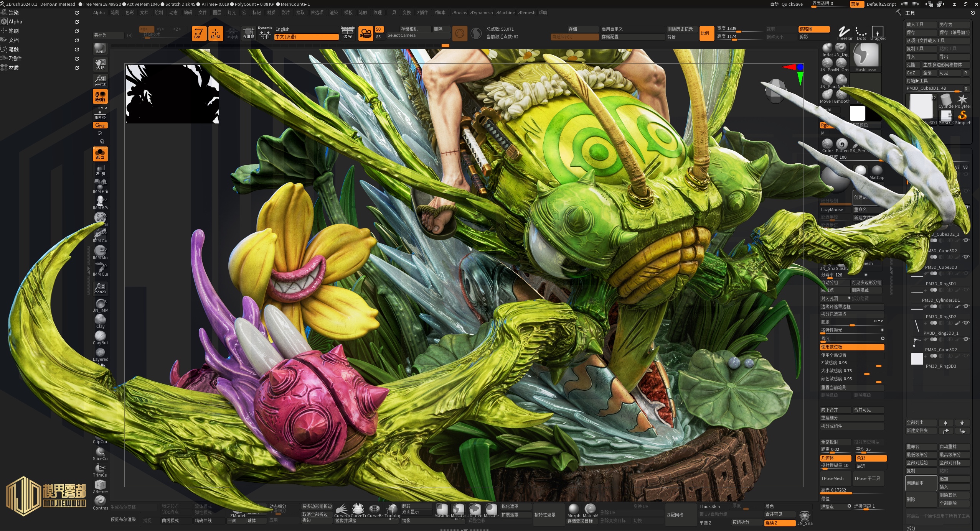Screen dimensions: 980x531
Task: Toggle visibility of PM3D_Cube3D2 subtool
Action: click(x=966, y=257)
